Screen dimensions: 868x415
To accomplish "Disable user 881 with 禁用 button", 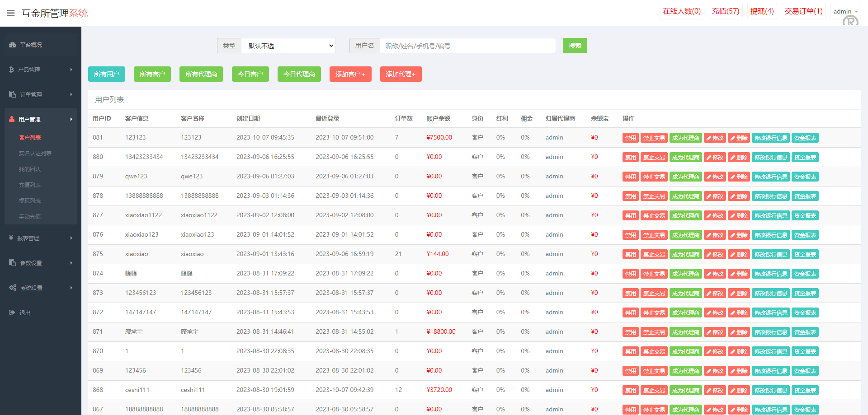I will coord(630,138).
